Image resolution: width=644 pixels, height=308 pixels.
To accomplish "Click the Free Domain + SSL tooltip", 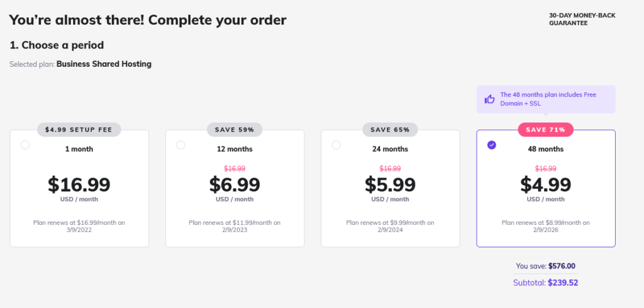I will [546, 99].
